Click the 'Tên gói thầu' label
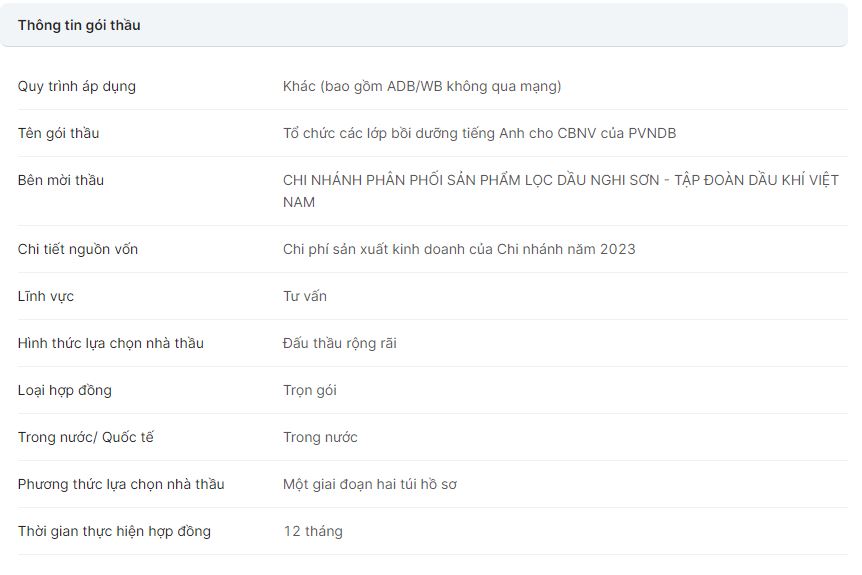This screenshot has height=575, width=862. click(x=58, y=133)
